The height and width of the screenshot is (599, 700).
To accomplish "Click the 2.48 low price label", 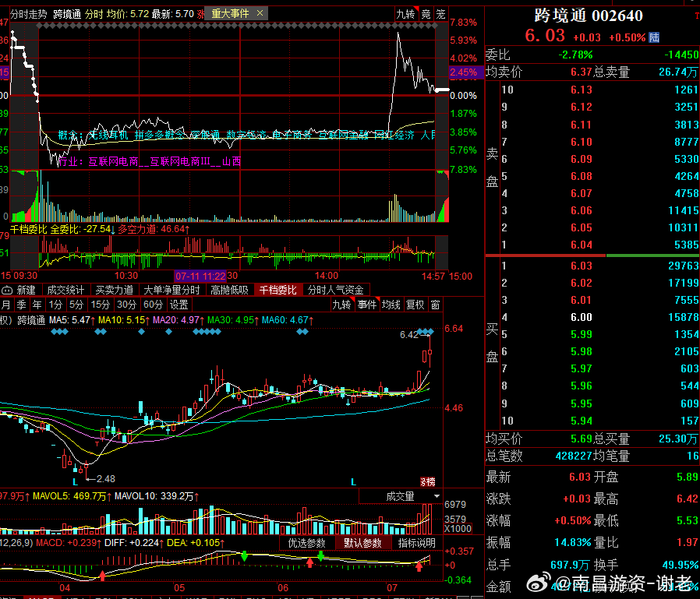I will 106,479.
